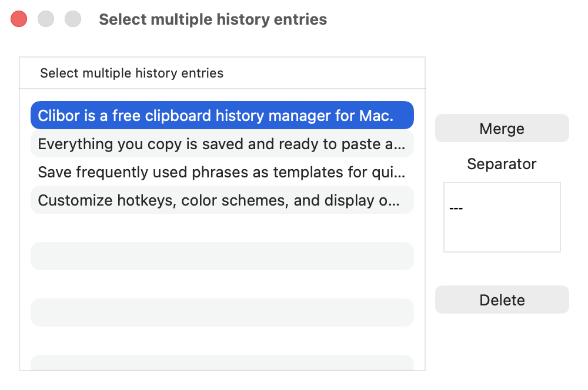
Task: Click the partially visible gray row at list bottom
Action: (x=222, y=362)
